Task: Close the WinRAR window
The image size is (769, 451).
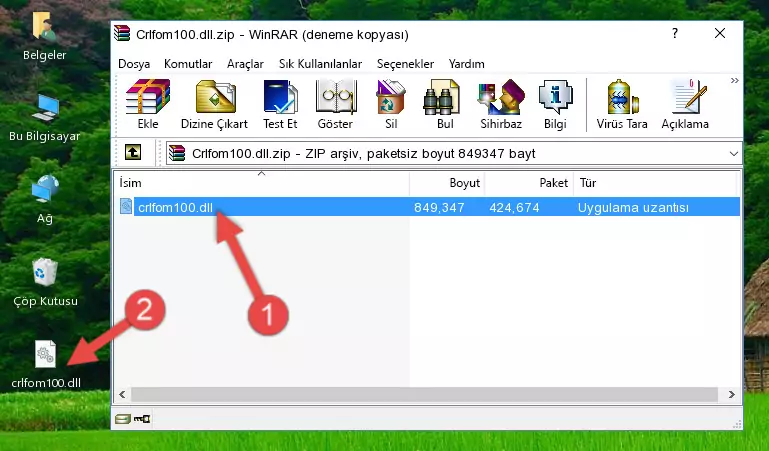Action: 719,33
